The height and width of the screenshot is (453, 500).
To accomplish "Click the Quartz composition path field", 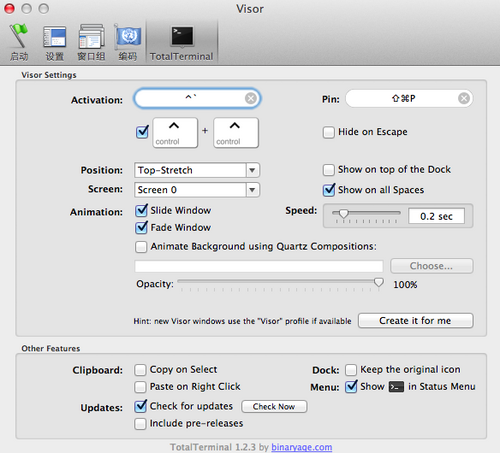I will pos(259,266).
